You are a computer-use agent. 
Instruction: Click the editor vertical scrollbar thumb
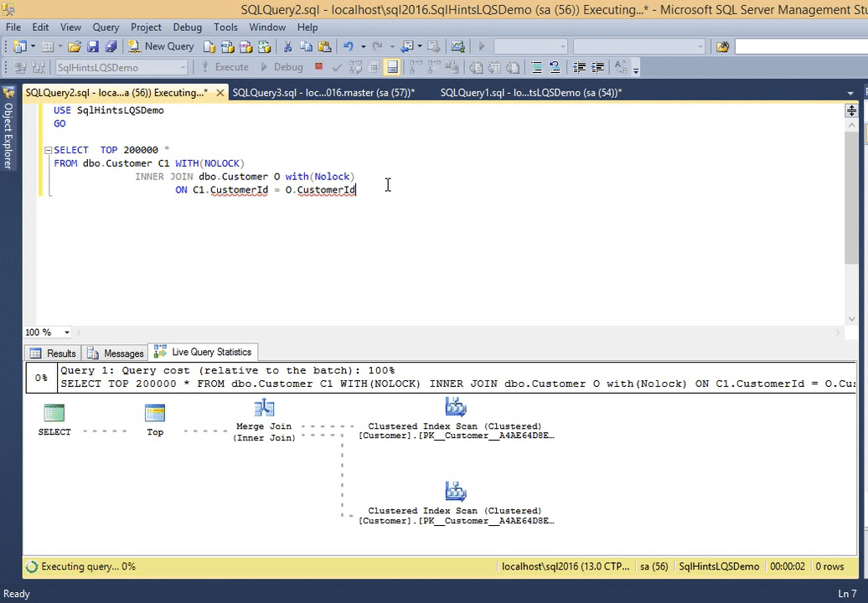tap(851, 198)
